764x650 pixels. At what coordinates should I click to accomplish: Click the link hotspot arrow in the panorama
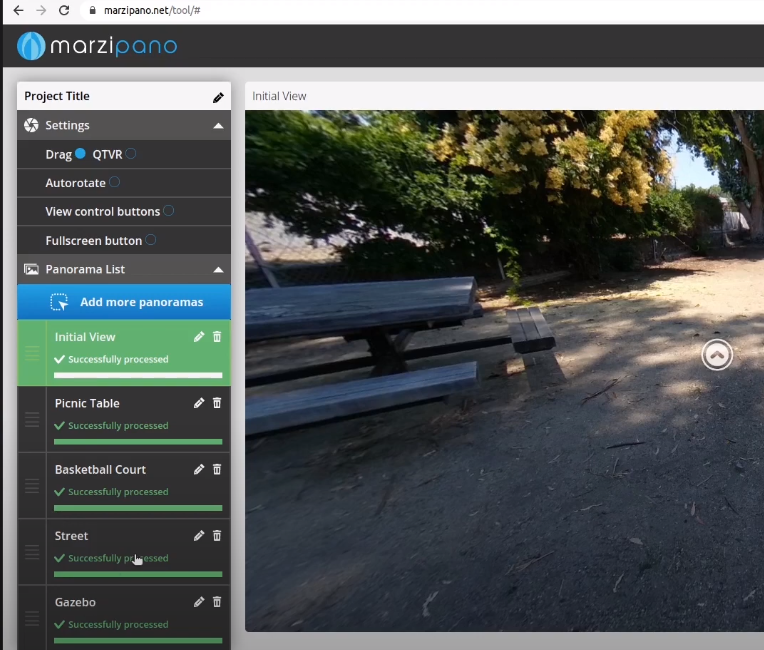pyautogui.click(x=717, y=355)
